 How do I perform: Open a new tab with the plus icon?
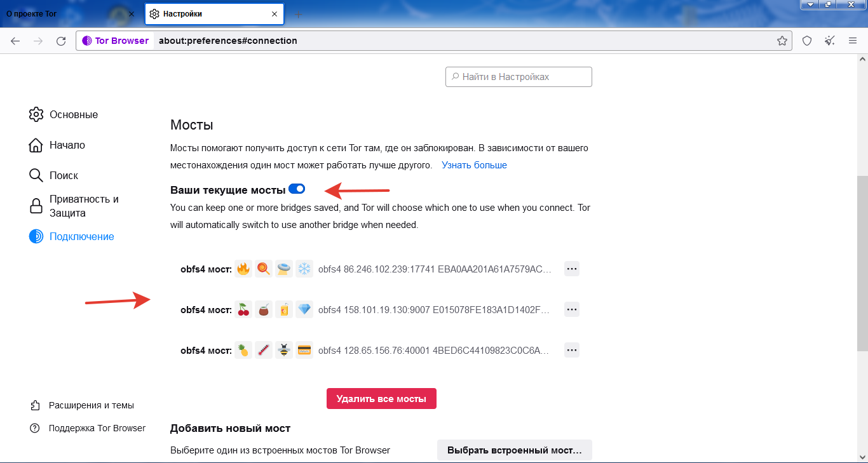299,14
